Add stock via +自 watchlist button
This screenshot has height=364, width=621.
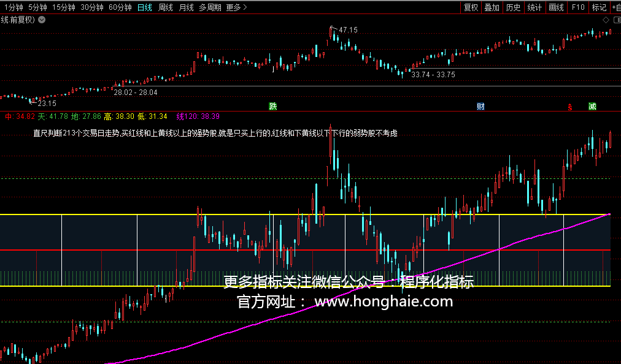click(615, 7)
